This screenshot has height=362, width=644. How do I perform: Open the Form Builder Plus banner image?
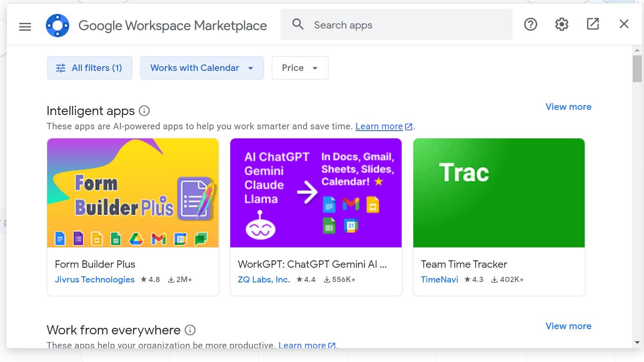pos(133,193)
